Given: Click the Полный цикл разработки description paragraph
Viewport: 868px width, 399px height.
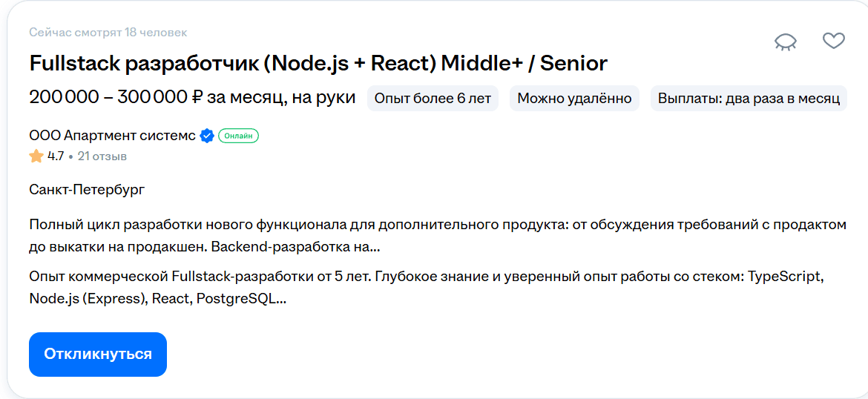Looking at the screenshot, I should coord(438,235).
